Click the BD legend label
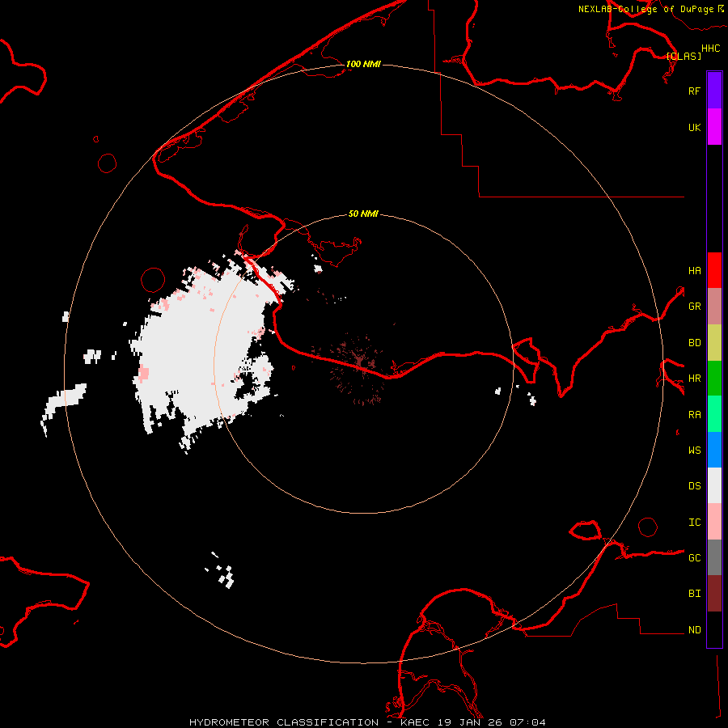The image size is (728, 728). tap(694, 343)
